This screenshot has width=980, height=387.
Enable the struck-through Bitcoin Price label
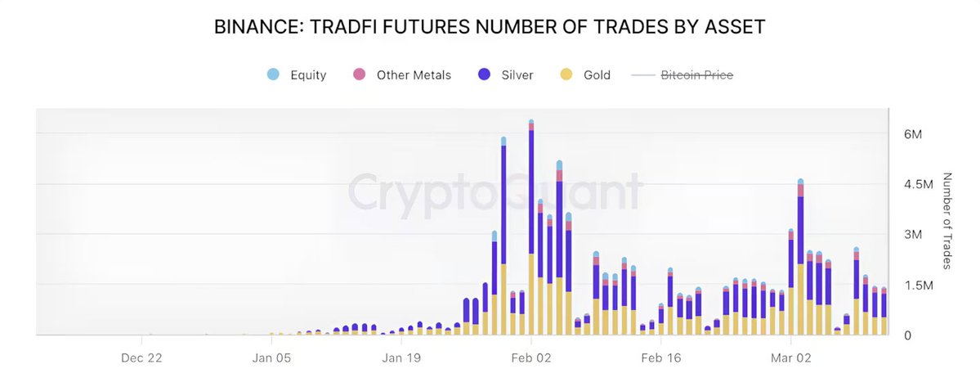696,75
